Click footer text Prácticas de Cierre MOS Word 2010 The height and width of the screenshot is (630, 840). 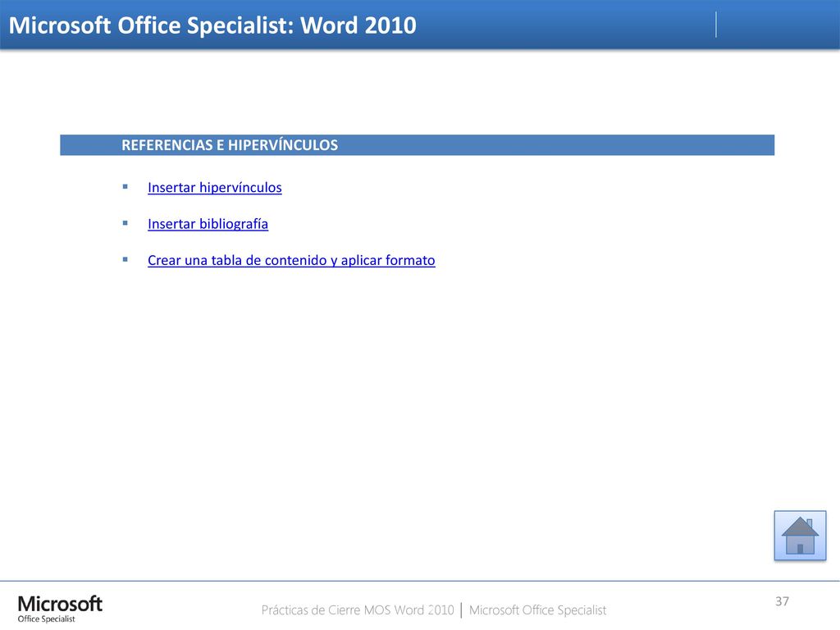pos(358,610)
